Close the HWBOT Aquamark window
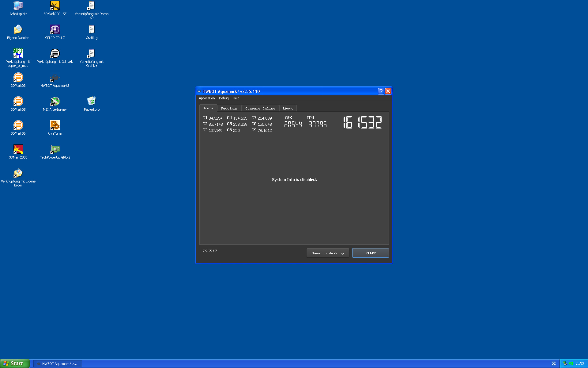 tap(388, 91)
